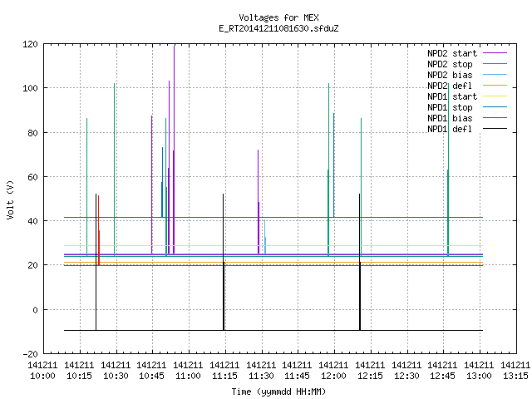Viewport: 532px width, 399px height.
Task: Click the black NPD1 defl legend line
Action: (495, 129)
